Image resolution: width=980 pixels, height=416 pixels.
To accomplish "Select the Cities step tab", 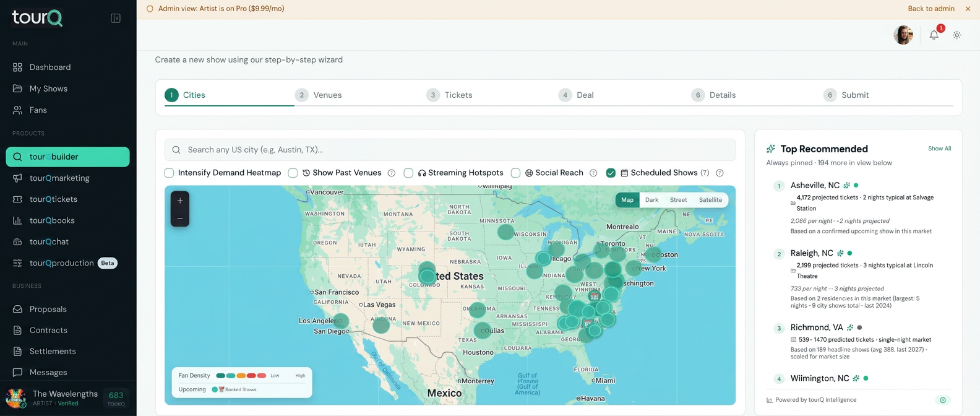I will tap(186, 95).
